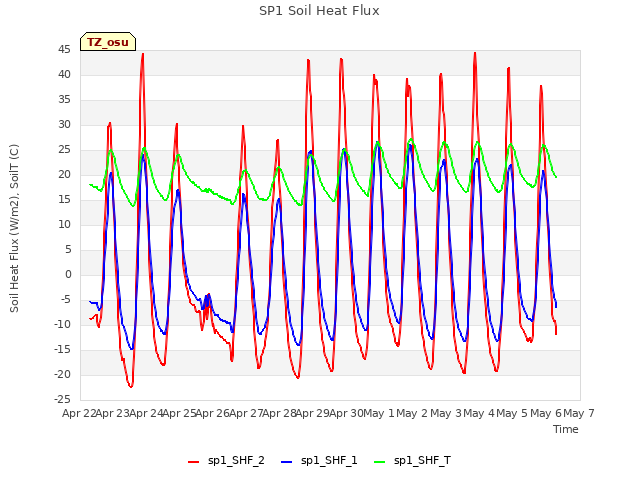
Task: Click the 15 y-axis tick value
Action: [64, 200]
